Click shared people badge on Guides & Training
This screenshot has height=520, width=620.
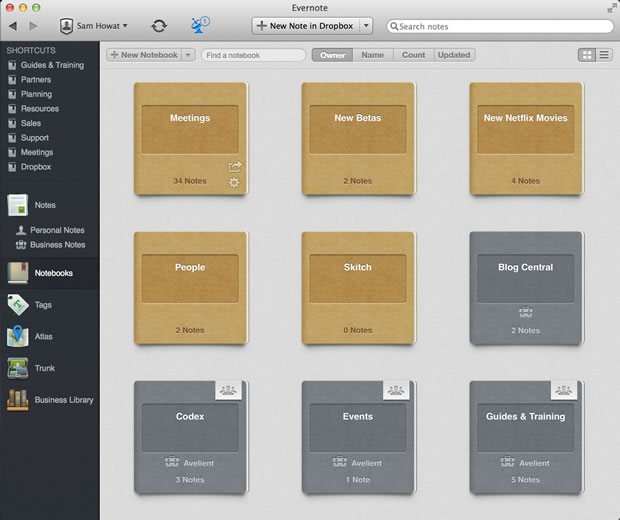pyautogui.click(x=563, y=390)
